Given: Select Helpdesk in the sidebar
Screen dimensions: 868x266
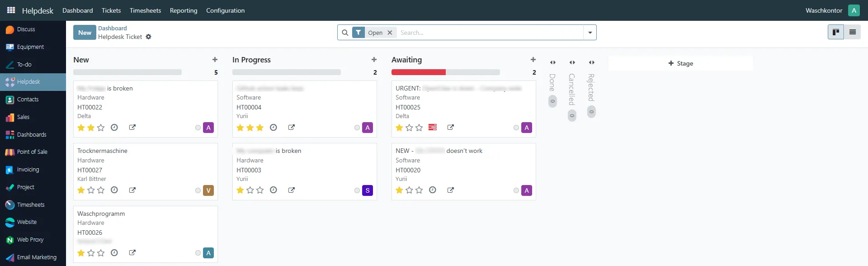Looking at the screenshot, I should [x=33, y=82].
